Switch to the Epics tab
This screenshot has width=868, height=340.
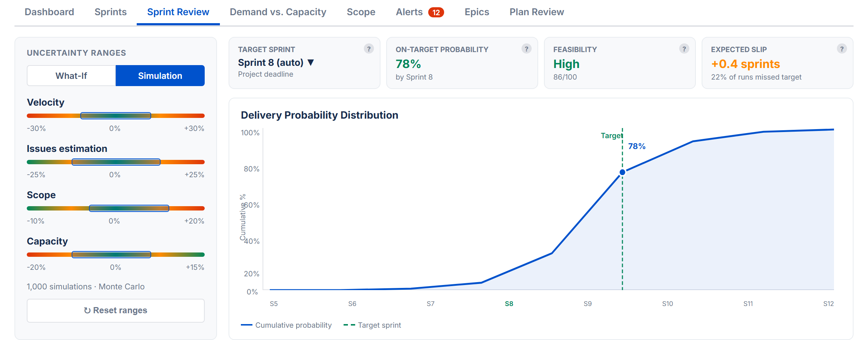pos(476,12)
